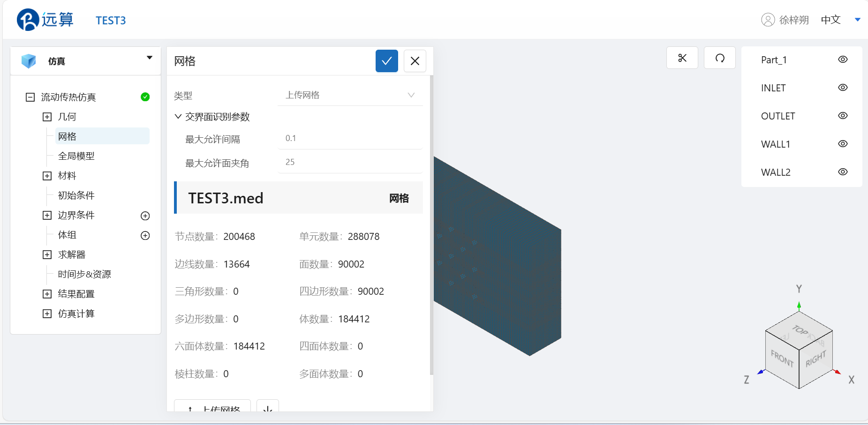The width and height of the screenshot is (868, 425).
Task: Open the language dropdown arrow
Action: [x=858, y=20]
